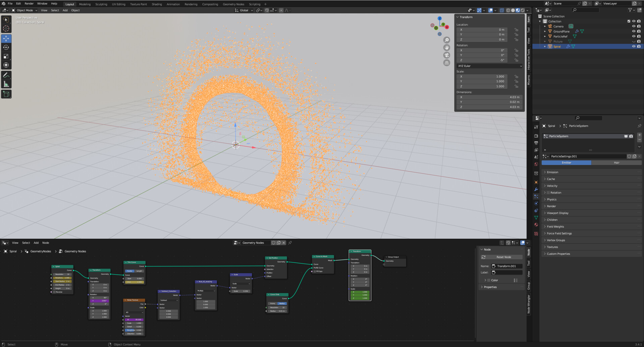This screenshot has width=644, height=347.
Task: Expand the Velocity panel
Action: click(552, 186)
